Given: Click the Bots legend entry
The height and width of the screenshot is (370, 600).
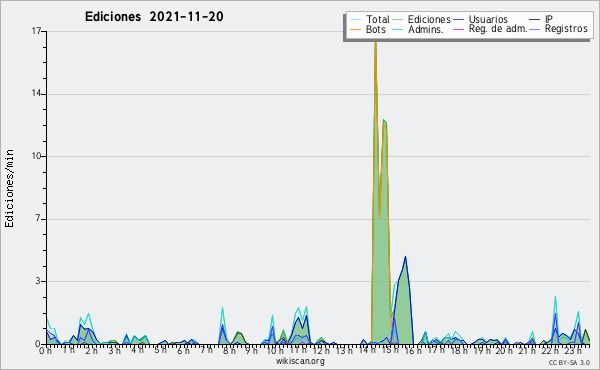Looking at the screenshot, I should (368, 29).
